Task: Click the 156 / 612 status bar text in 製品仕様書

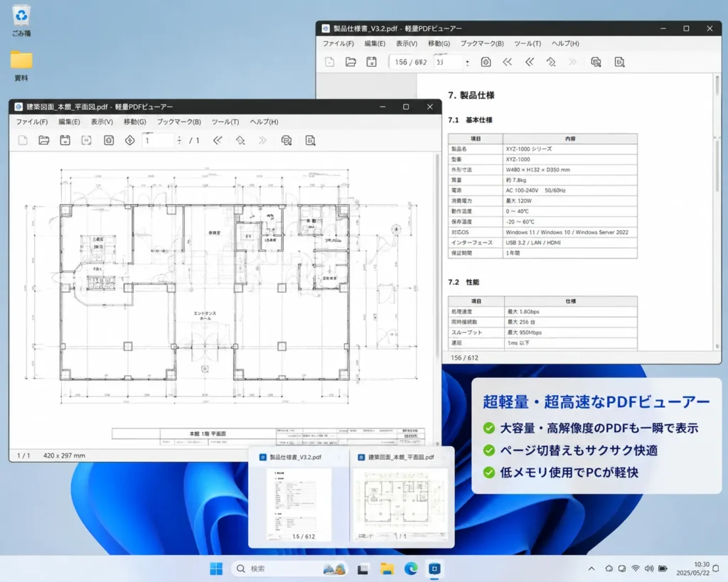Action: click(464, 358)
